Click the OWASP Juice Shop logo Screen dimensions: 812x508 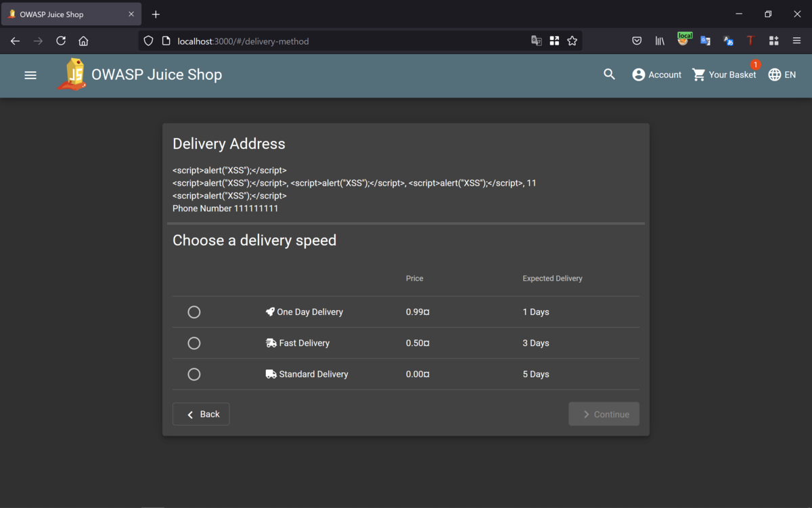coord(72,75)
